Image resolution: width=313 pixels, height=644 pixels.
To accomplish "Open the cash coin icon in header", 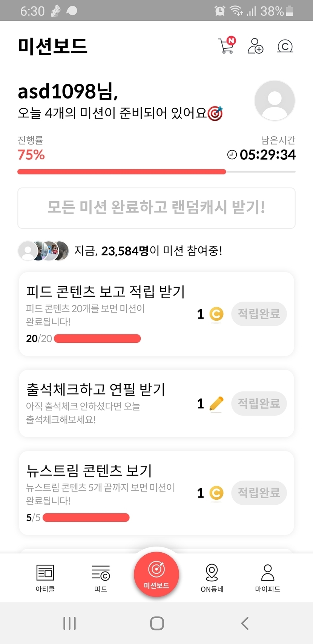I will coord(285,46).
